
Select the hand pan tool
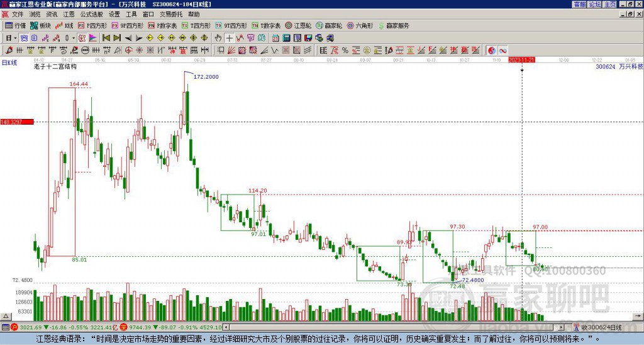pos(218,38)
